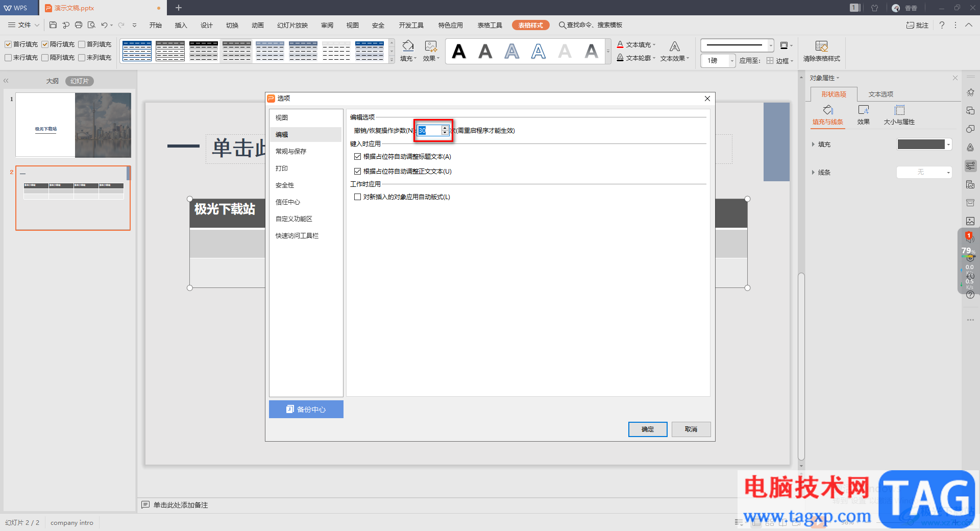Viewport: 980px width, 531px height.
Task: Select print (打印) option in dialog
Action: 282,168
